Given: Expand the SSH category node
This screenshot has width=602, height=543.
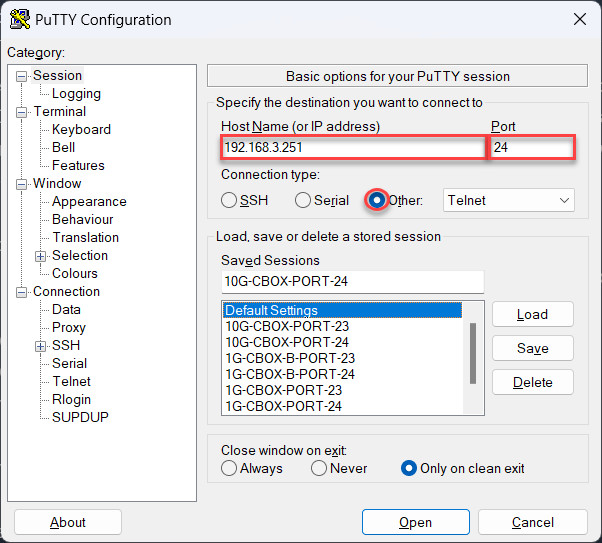Looking at the screenshot, I should pyautogui.click(x=41, y=346).
